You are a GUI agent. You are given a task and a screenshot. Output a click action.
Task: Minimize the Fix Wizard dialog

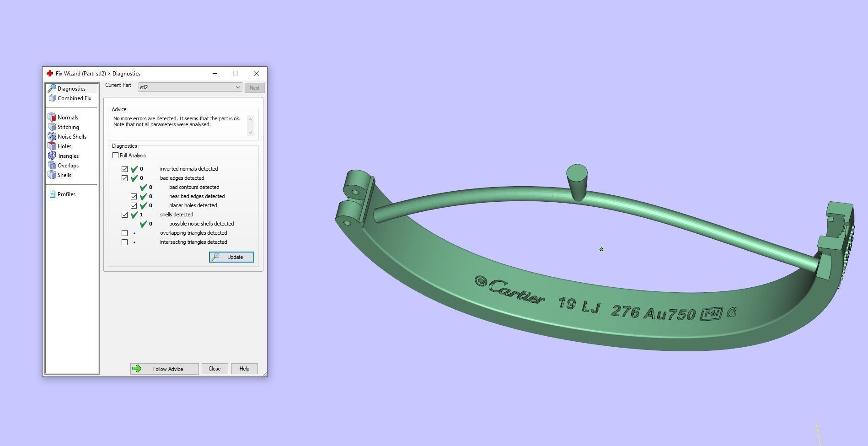pos(215,73)
